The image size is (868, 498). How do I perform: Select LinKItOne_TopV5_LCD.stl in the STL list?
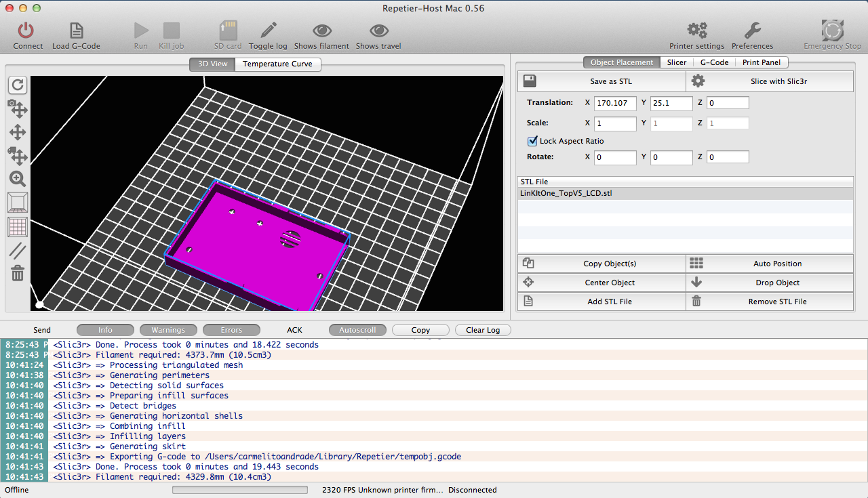coord(685,193)
